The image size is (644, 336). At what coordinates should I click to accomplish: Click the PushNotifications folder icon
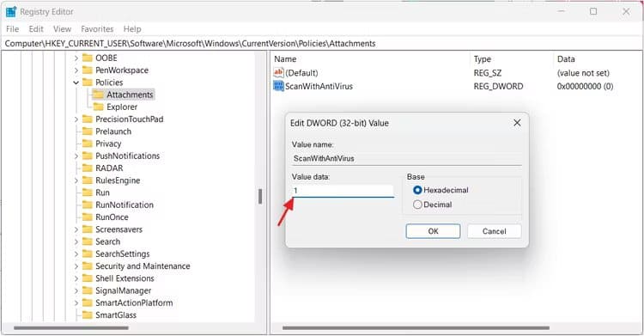[87, 156]
